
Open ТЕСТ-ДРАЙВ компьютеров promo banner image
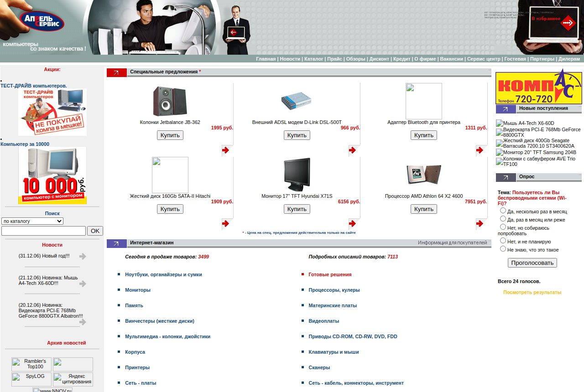pos(52,112)
